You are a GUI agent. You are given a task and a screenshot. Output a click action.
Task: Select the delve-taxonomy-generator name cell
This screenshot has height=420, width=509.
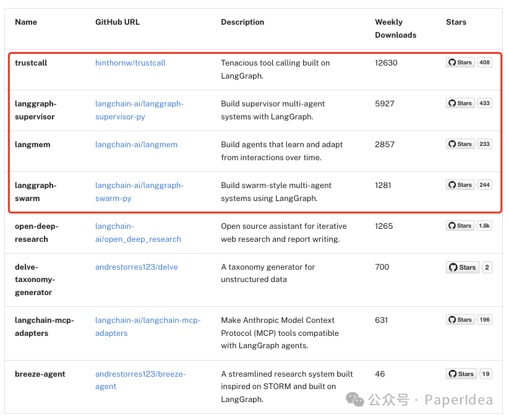[35, 280]
